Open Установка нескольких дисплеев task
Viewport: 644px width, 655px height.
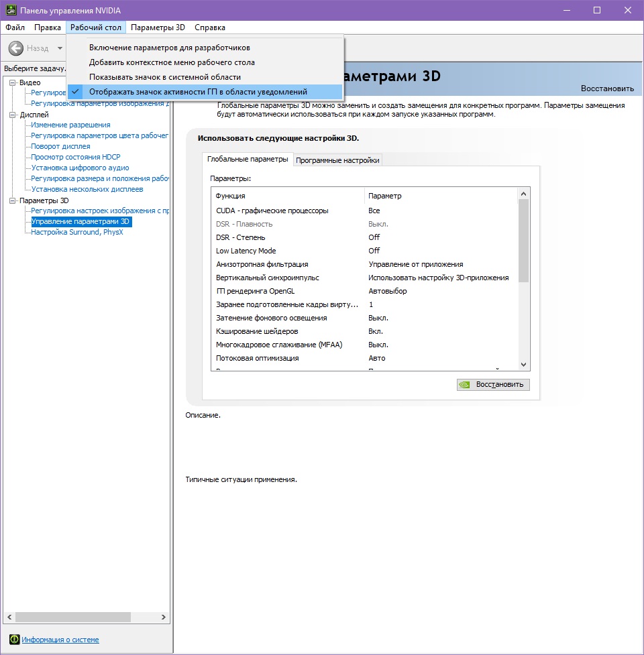coord(87,189)
